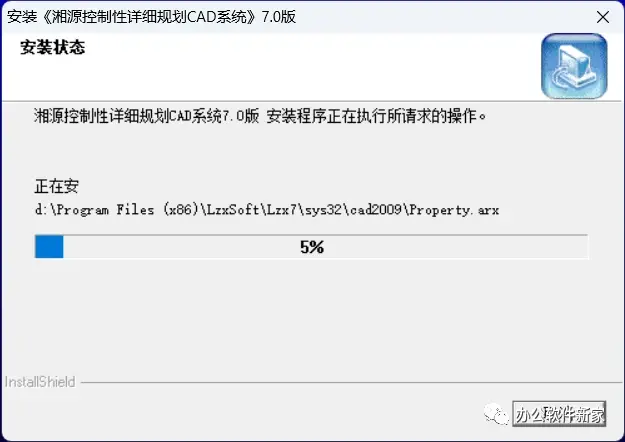Click the InstallShield brand label
The width and height of the screenshot is (625, 442).
[x=40, y=382]
